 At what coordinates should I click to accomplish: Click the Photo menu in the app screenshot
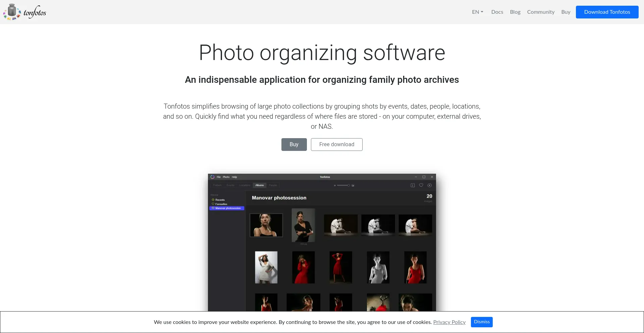click(x=226, y=177)
